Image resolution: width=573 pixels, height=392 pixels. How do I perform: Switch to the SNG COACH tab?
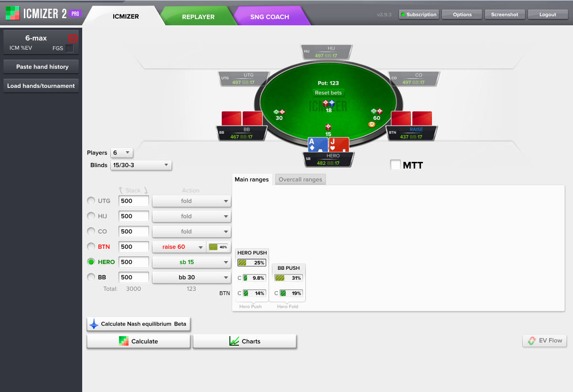[x=270, y=17]
